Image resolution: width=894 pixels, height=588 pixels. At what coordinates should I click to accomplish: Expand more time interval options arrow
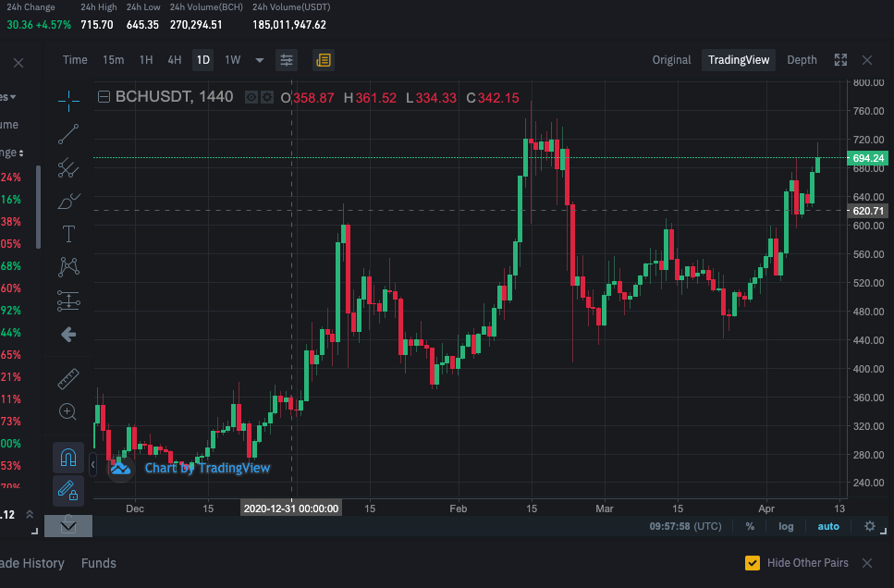pos(260,60)
